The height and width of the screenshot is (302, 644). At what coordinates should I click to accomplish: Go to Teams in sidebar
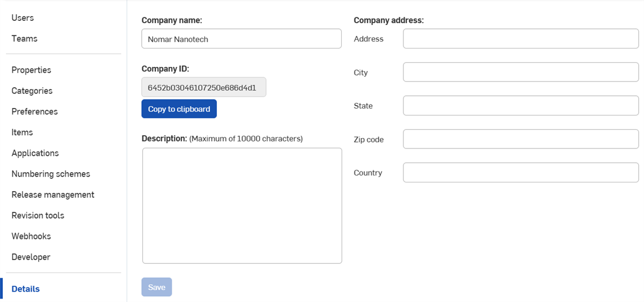click(x=24, y=39)
